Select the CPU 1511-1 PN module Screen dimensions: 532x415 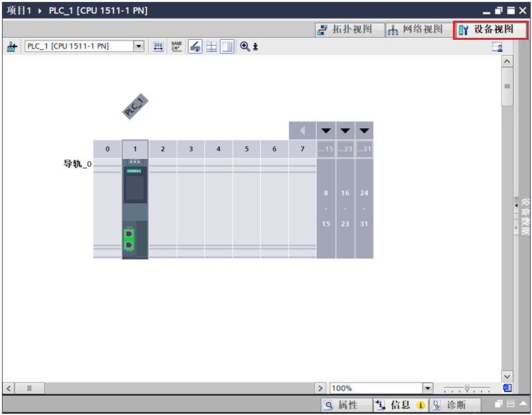point(135,208)
